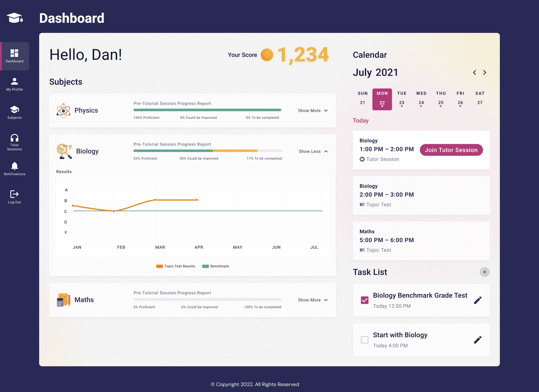Viewport: 539px width, 392px height.
Task: Click pencil icon for Start with Biology
Action: [477, 340]
